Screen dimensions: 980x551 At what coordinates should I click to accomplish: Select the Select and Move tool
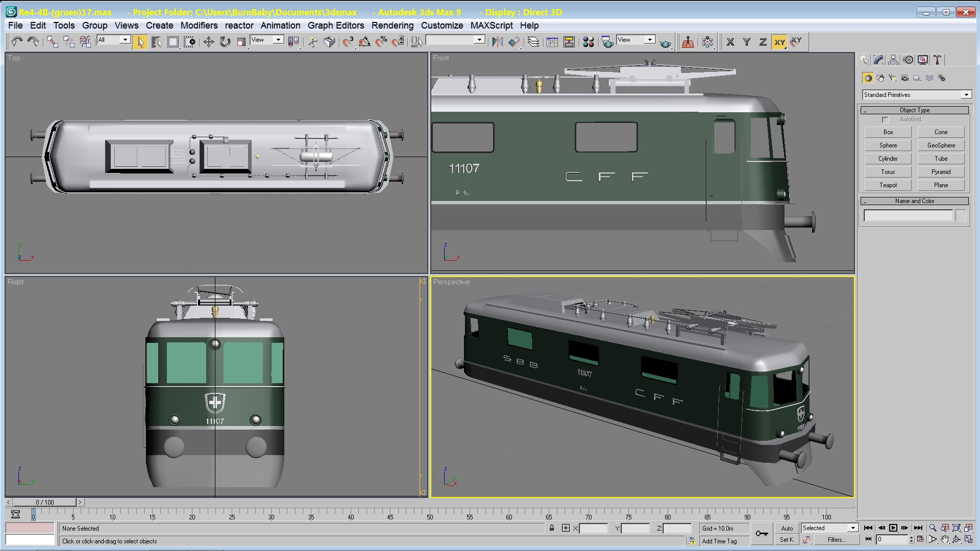pos(208,42)
